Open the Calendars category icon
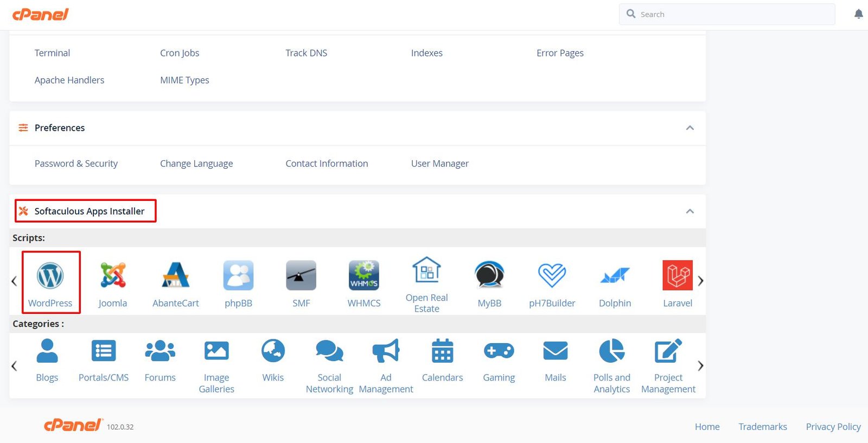 tap(443, 351)
